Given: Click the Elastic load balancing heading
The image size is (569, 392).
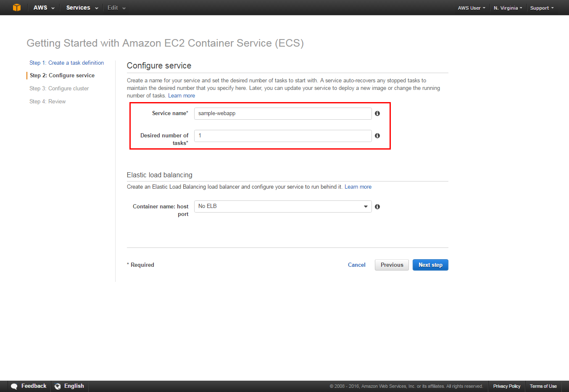Looking at the screenshot, I should coord(160,175).
